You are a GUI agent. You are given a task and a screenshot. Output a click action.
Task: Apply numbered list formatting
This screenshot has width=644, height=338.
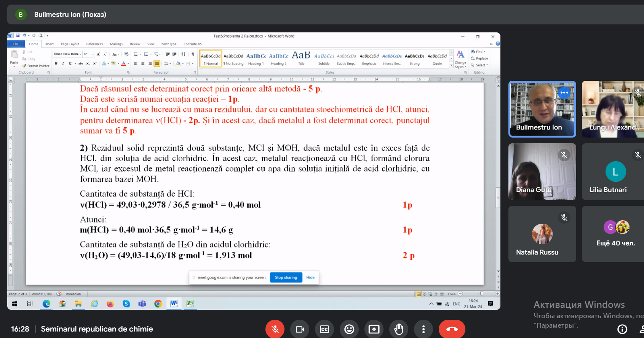(x=146, y=54)
